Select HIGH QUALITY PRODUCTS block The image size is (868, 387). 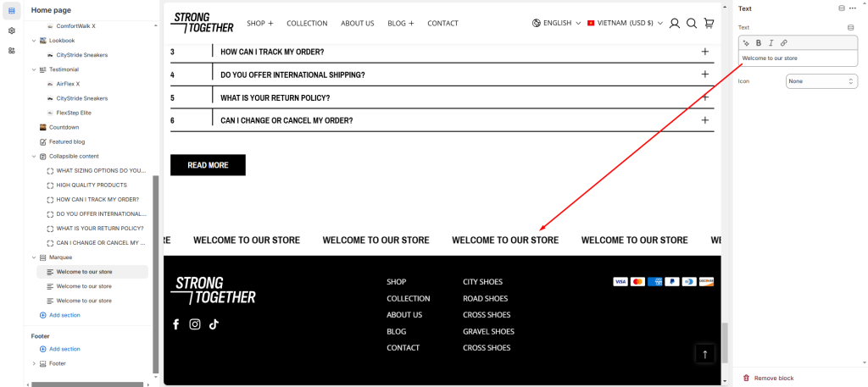92,185
